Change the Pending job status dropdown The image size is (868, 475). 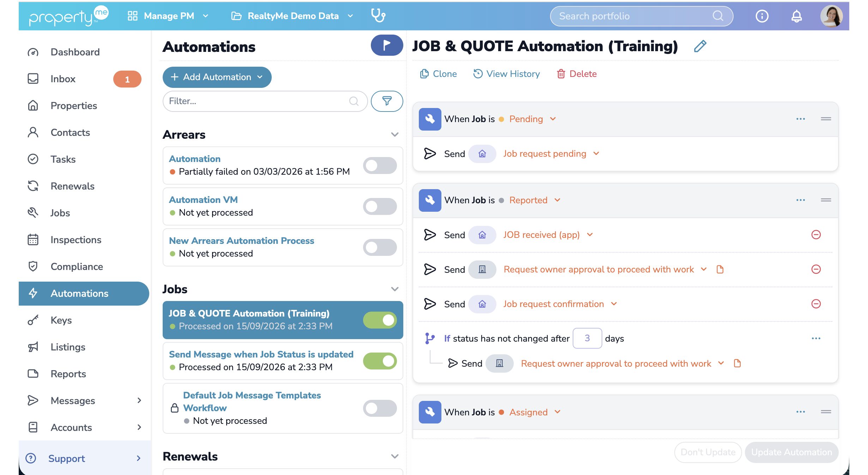[x=532, y=119]
